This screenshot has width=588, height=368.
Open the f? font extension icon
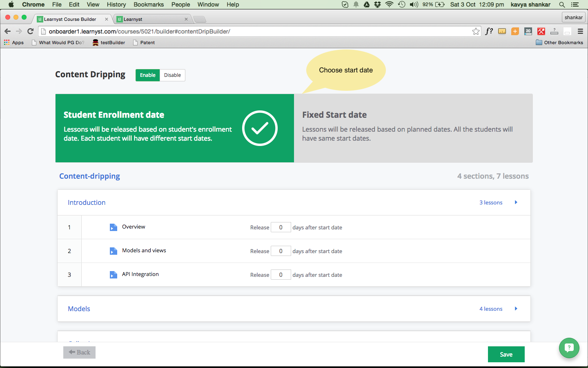click(489, 31)
